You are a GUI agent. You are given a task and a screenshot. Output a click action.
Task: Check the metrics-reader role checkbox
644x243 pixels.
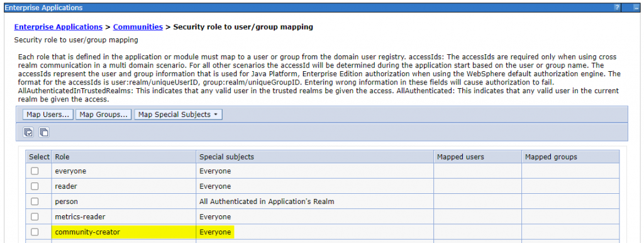[35, 217]
